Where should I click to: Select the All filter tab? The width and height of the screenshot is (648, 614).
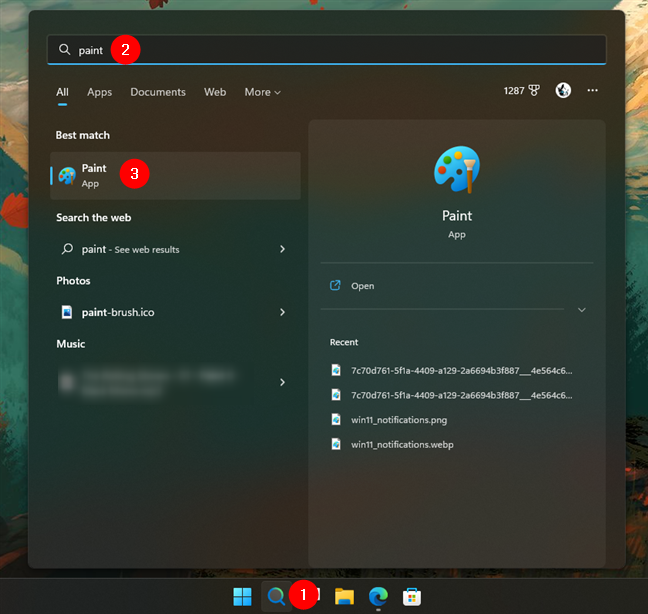click(62, 92)
